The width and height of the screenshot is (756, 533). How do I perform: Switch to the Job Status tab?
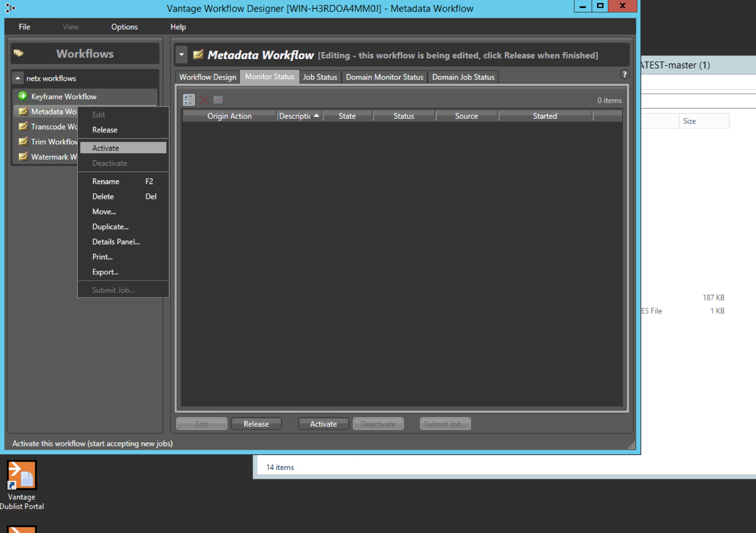pyautogui.click(x=320, y=77)
